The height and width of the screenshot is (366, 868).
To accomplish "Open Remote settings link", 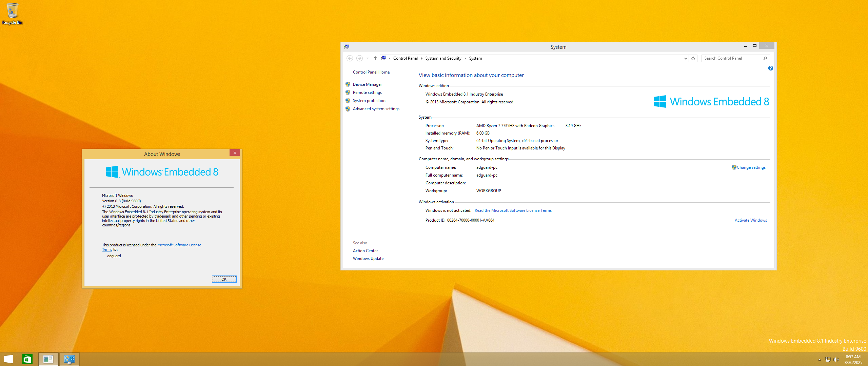I will point(367,93).
